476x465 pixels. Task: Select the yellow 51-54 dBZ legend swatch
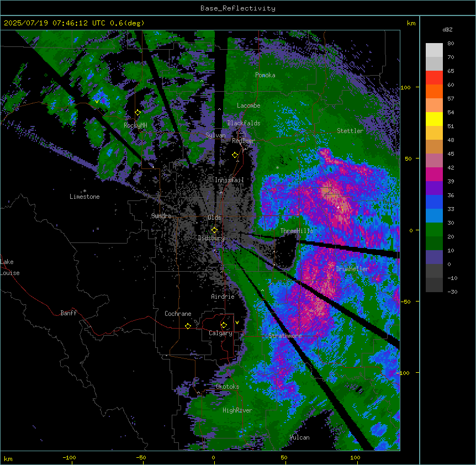click(x=434, y=119)
